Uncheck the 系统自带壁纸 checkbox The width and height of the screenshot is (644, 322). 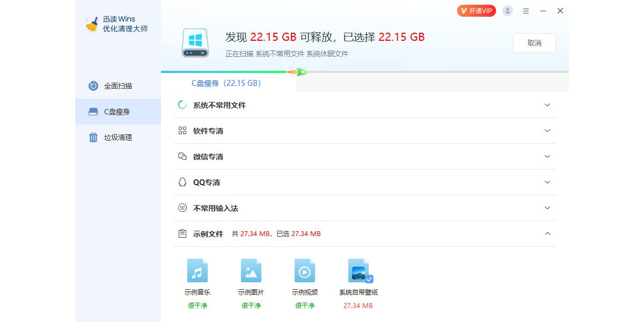[369, 279]
